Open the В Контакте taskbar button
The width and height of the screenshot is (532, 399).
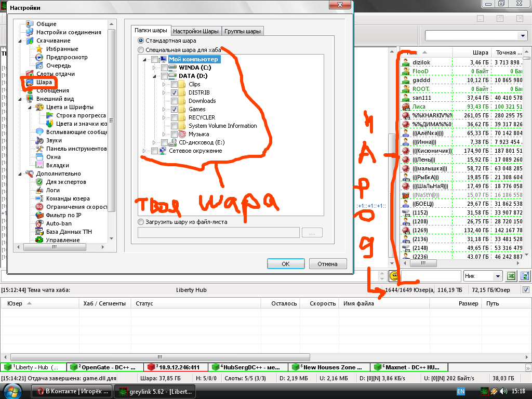tap(73, 391)
